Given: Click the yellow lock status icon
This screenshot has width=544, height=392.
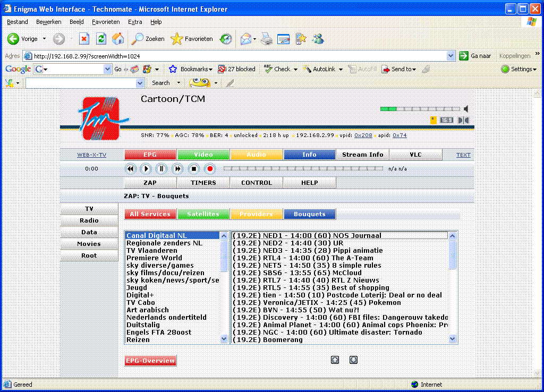Looking at the screenshot, I should point(433,121).
